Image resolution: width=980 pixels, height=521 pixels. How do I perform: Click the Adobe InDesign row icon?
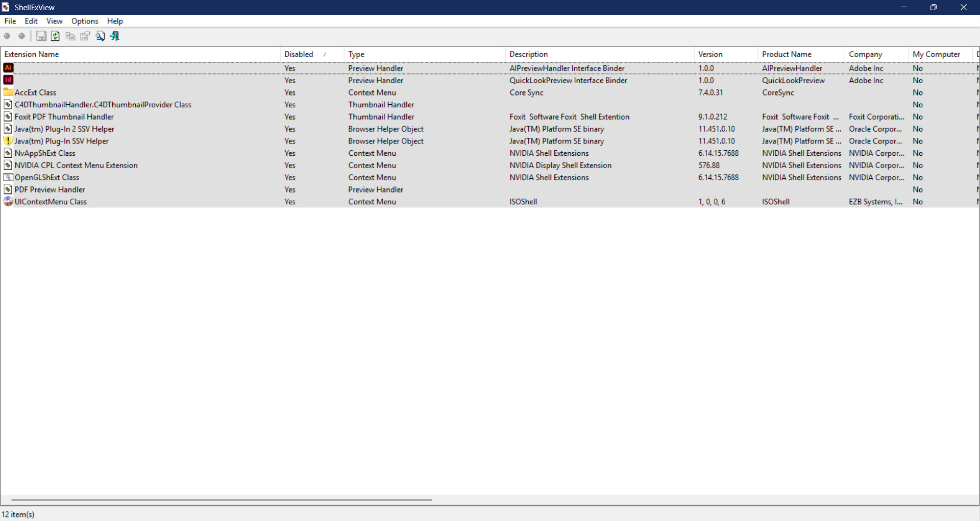[8, 80]
